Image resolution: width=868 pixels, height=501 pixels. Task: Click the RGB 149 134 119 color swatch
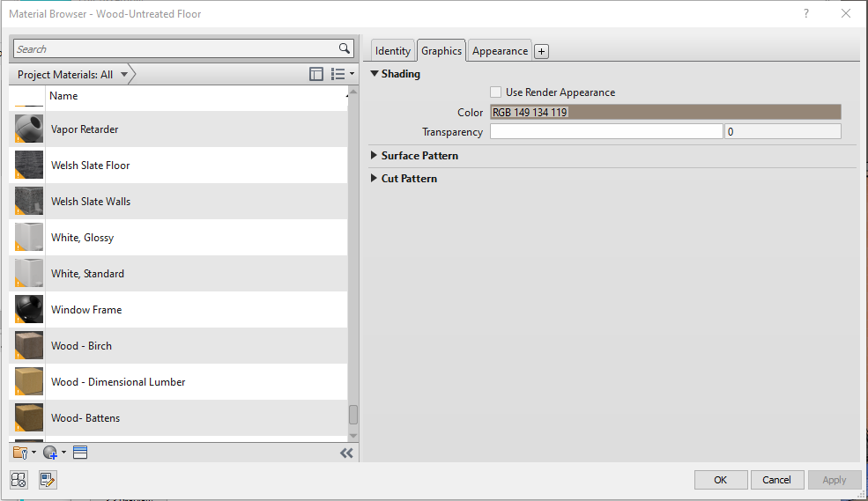pyautogui.click(x=665, y=113)
